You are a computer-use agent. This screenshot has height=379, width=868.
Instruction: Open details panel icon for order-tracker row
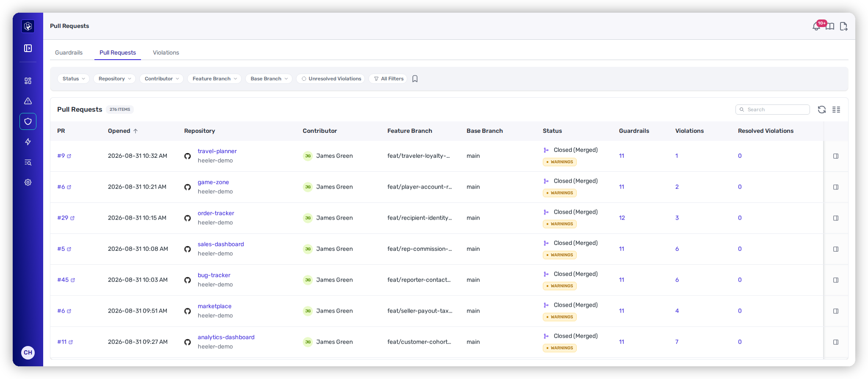(x=836, y=218)
